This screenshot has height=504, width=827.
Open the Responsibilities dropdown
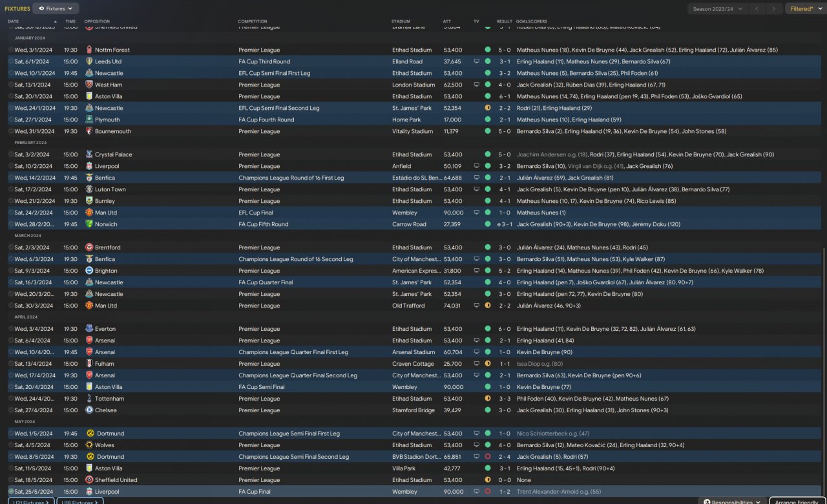point(732,502)
